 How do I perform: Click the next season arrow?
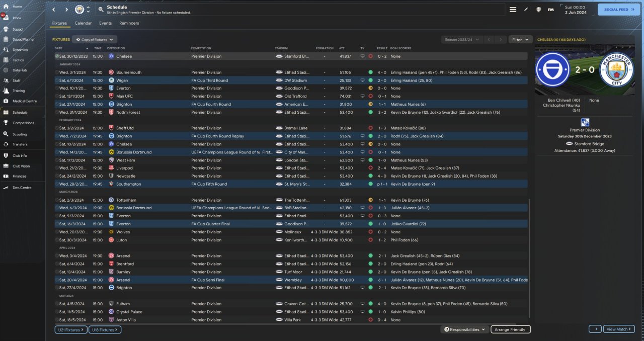[x=500, y=39]
